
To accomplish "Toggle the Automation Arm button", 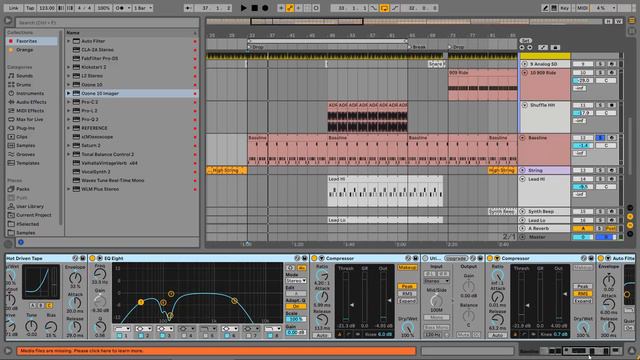I will pyautogui.click(x=289, y=8).
